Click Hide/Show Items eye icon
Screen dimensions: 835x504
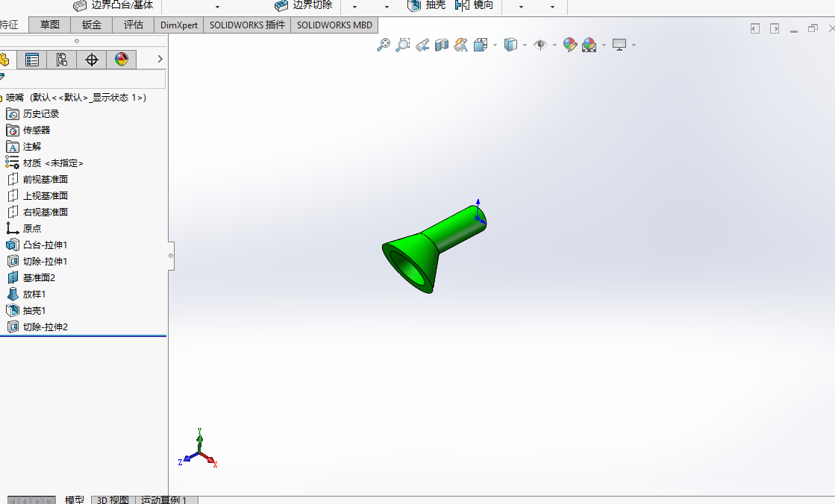point(540,45)
